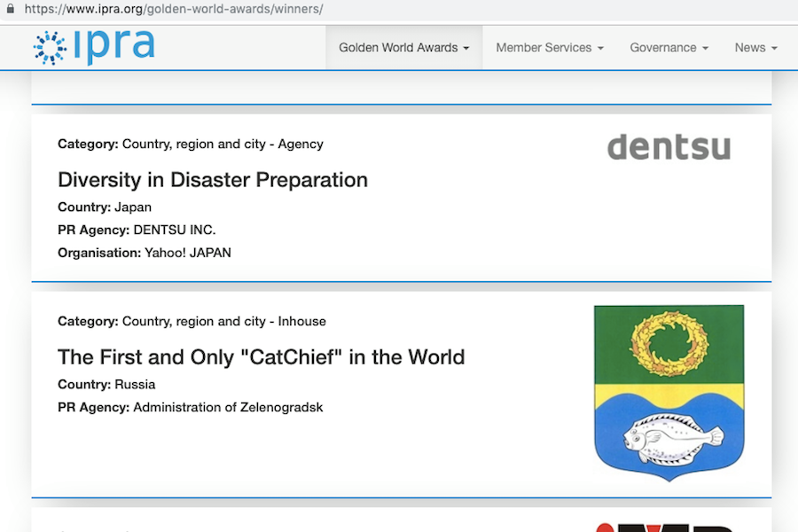798x532 pixels.
Task: Expand the Member Services menu
Action: pyautogui.click(x=549, y=48)
